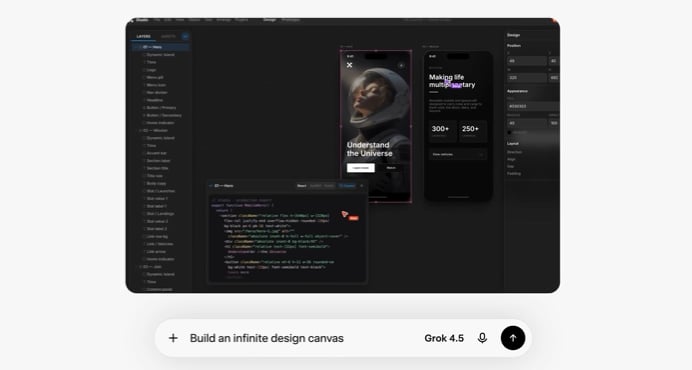
Task: Open the Design mode tab in top bar
Action: [270, 20]
